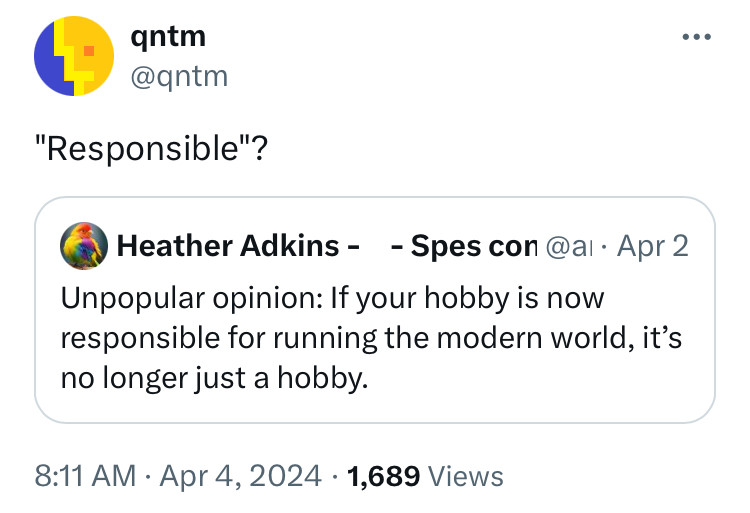Click the qntm yellow-blue profile avatar
This screenshot has height=513, width=750.
73,56
